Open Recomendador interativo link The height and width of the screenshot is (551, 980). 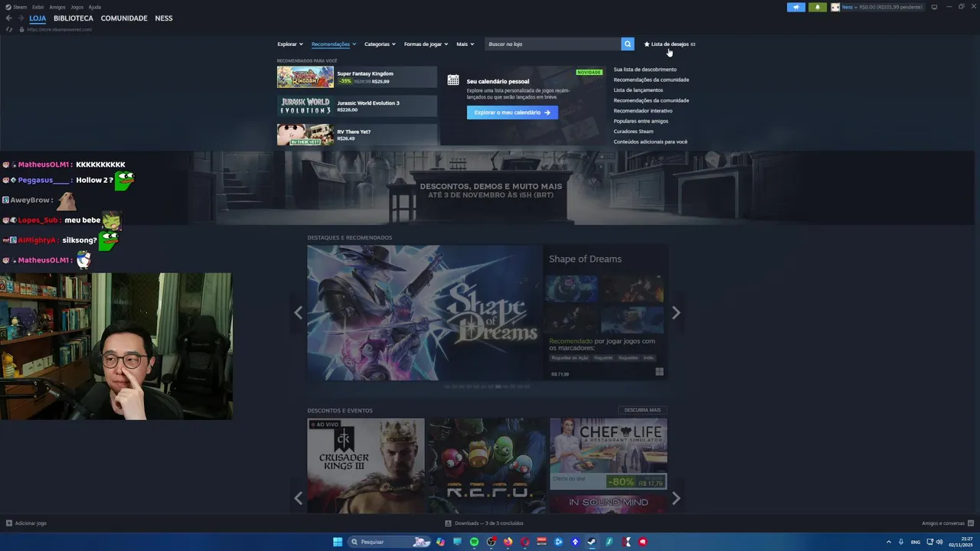pyautogui.click(x=642, y=111)
